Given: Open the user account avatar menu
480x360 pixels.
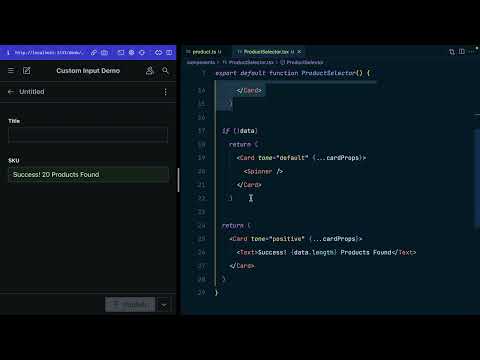Looking at the screenshot, I should pyautogui.click(x=150, y=71).
